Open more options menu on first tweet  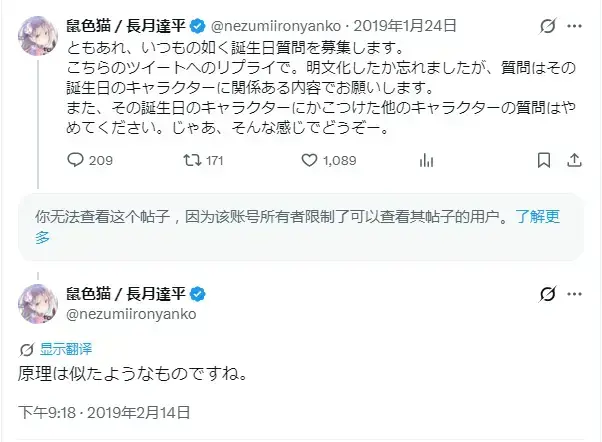tap(574, 26)
